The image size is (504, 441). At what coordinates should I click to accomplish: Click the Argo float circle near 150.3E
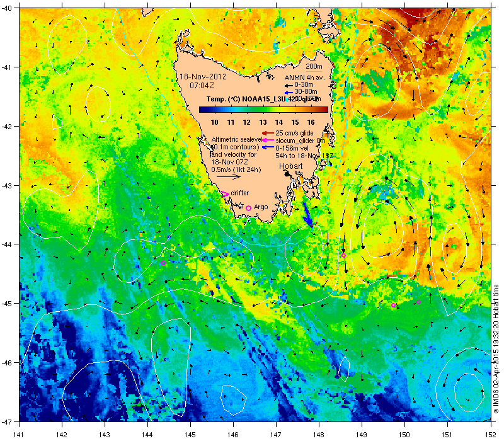point(418,302)
